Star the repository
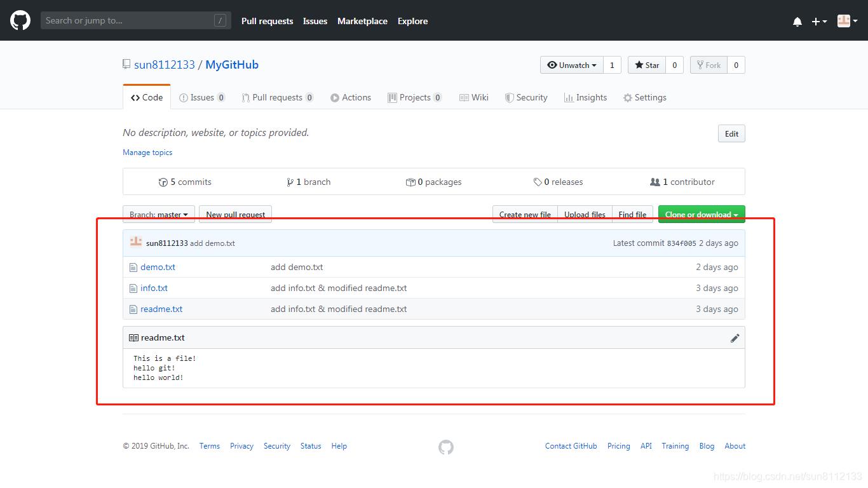 pos(647,65)
